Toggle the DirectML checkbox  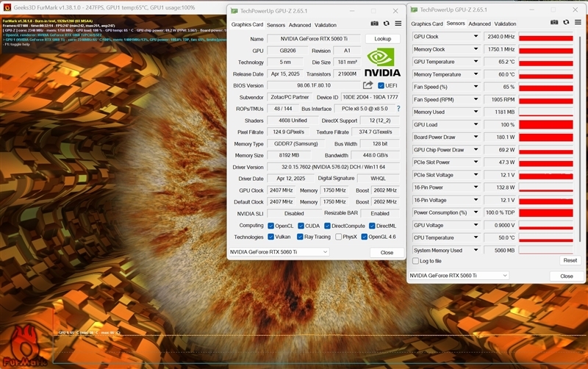tap(372, 226)
